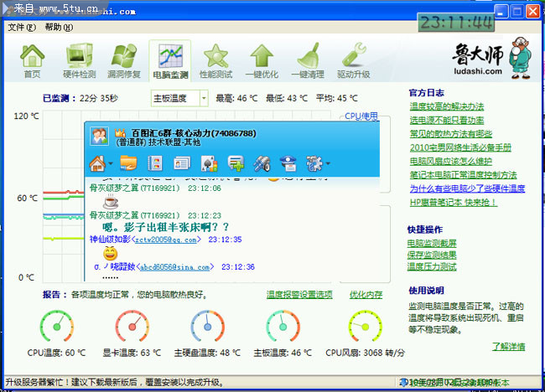Screen dimensions: 545x392
Task: Click 温度压力测试 quick action link
Action: (432, 266)
